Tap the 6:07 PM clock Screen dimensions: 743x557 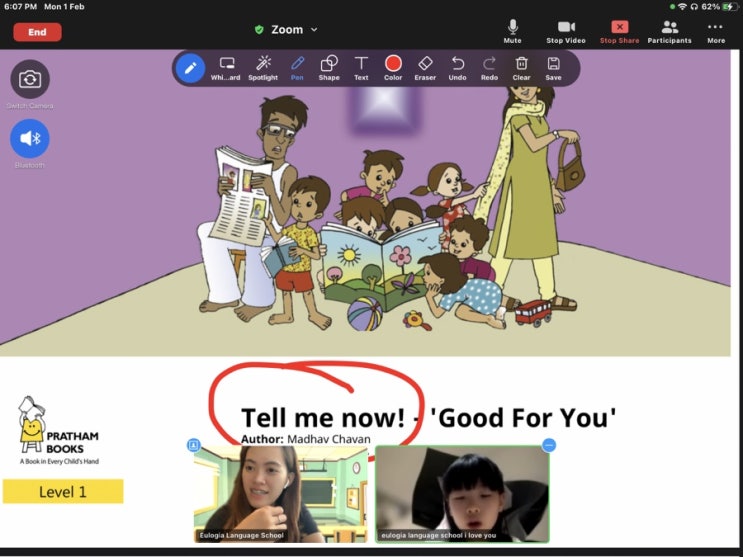click(20, 7)
